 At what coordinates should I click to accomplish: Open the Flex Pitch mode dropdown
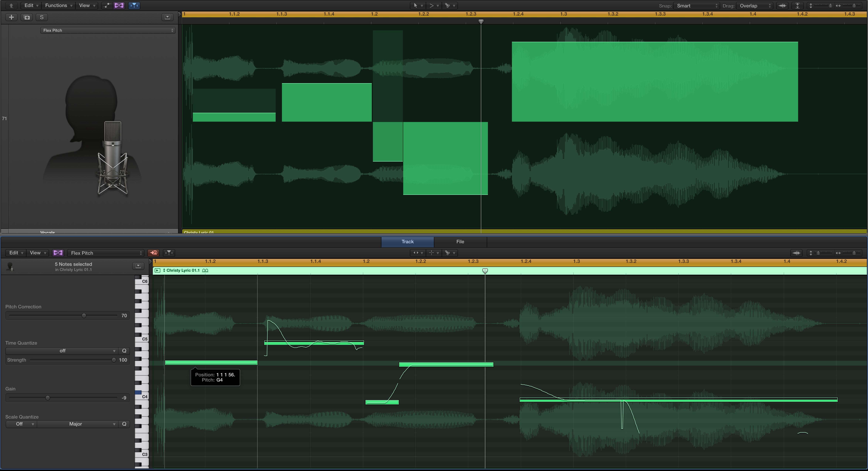pos(106,253)
